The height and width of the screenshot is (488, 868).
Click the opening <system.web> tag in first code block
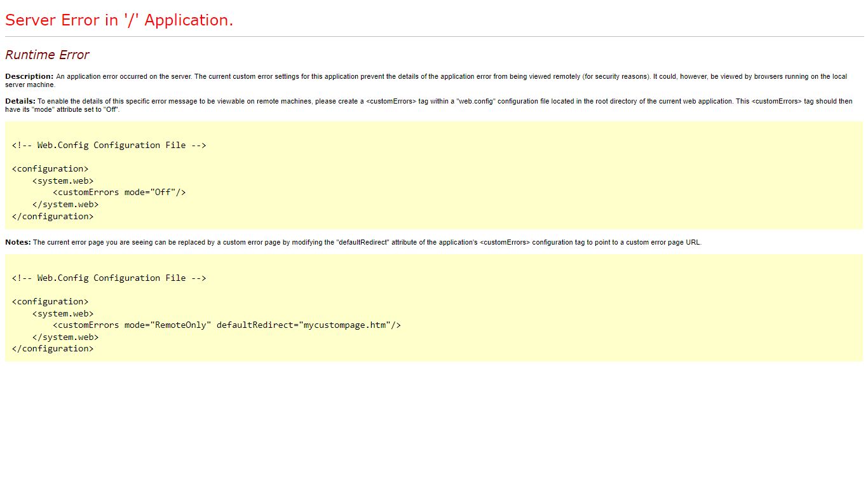(63, 180)
